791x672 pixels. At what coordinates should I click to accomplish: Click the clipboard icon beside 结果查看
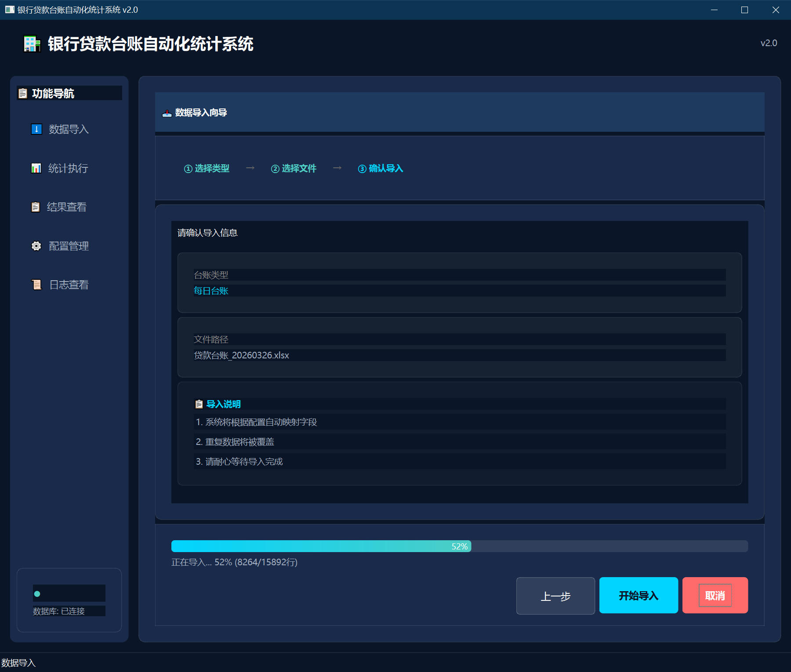click(x=36, y=207)
